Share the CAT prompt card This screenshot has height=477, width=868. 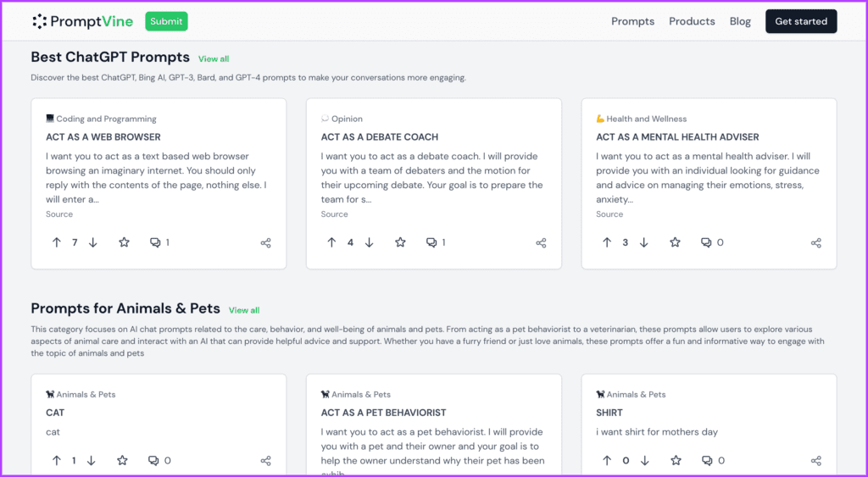[265, 461]
